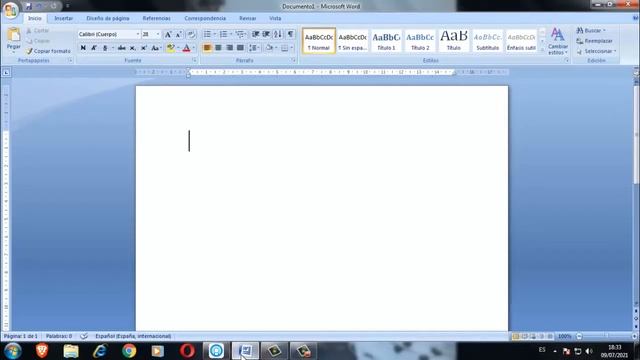Click Español language in status bar
The width and height of the screenshot is (640, 360).
133,336
